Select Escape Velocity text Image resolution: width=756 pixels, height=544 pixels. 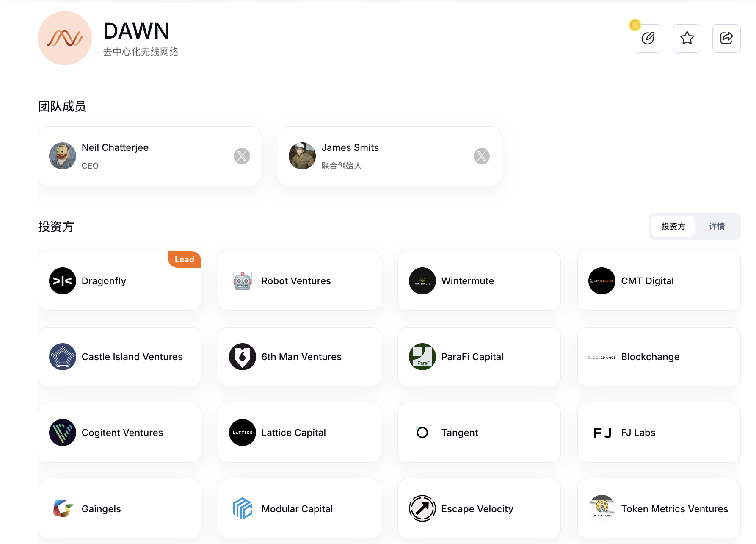[477, 509]
